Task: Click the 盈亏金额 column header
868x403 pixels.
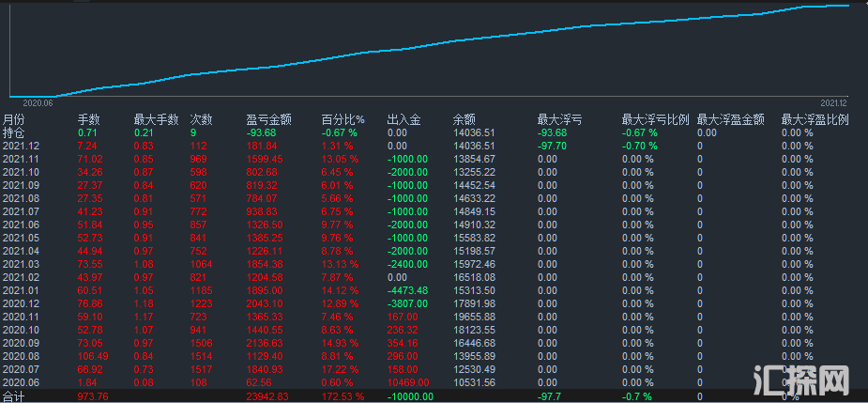Action: [x=268, y=119]
